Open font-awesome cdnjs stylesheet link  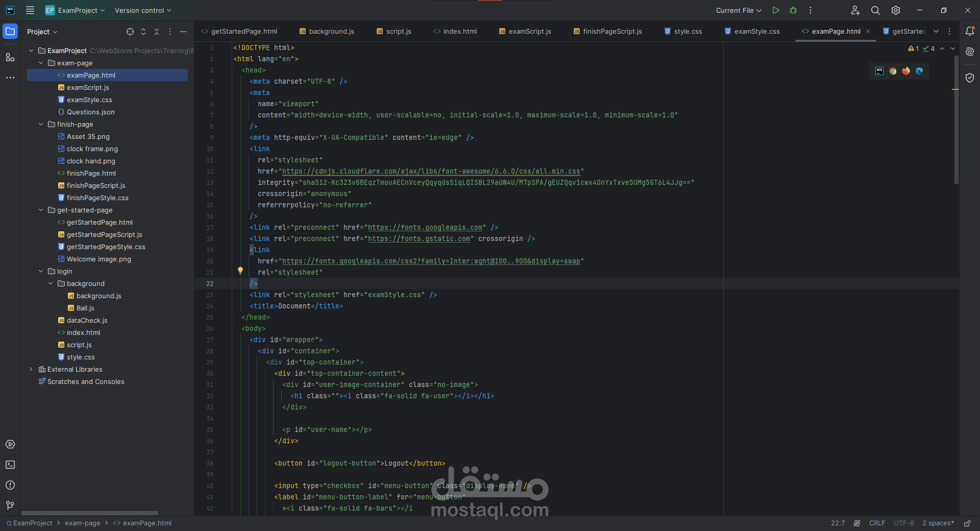point(431,171)
